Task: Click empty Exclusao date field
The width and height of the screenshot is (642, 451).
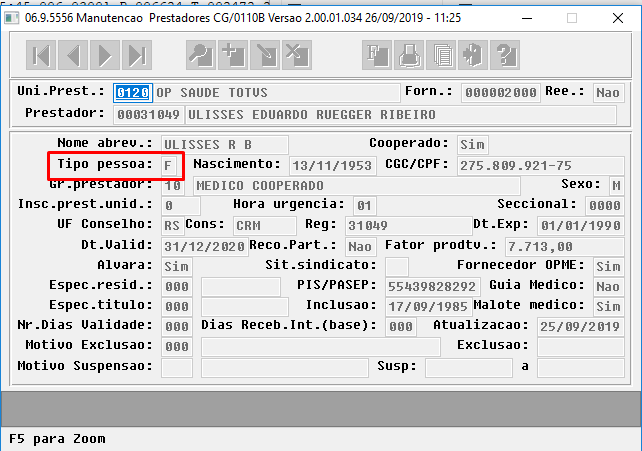Action: (581, 347)
